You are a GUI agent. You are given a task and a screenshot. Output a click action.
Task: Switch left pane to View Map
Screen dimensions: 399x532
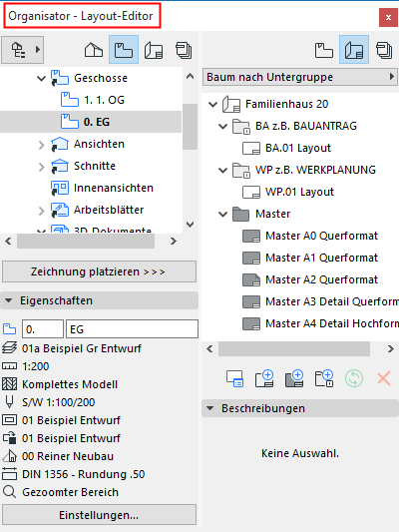[124, 50]
